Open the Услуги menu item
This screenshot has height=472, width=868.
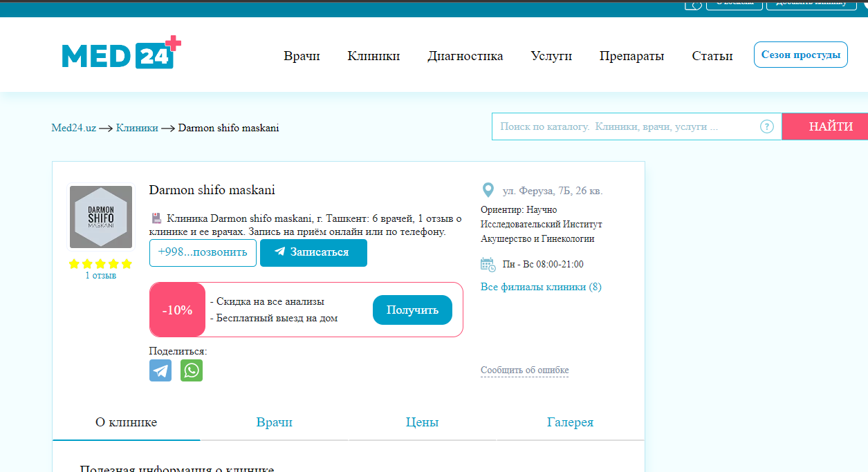(x=551, y=56)
